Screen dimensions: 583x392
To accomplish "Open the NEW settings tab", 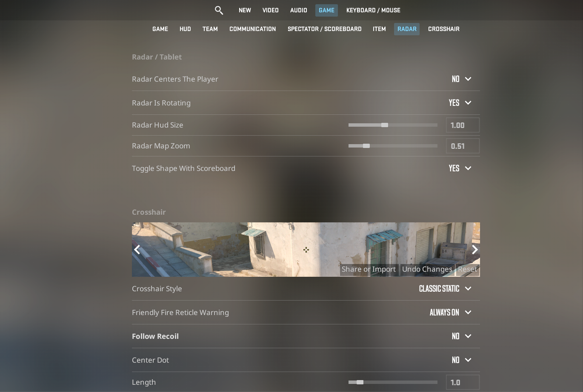I will (245, 10).
